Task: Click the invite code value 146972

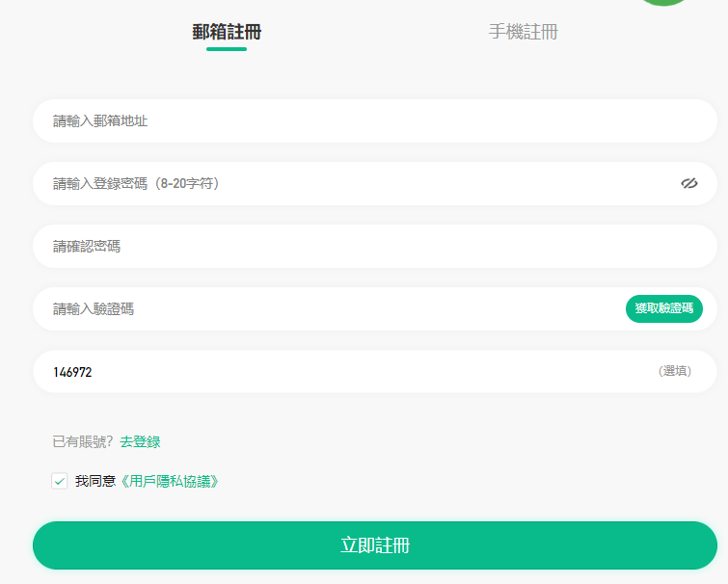Action: [x=73, y=372]
